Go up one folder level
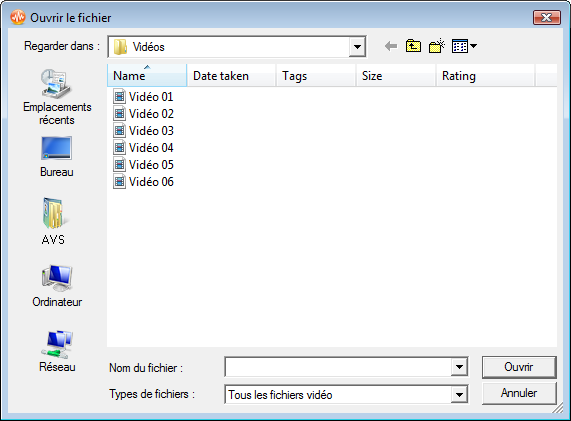The width and height of the screenshot is (571, 421). [413, 46]
